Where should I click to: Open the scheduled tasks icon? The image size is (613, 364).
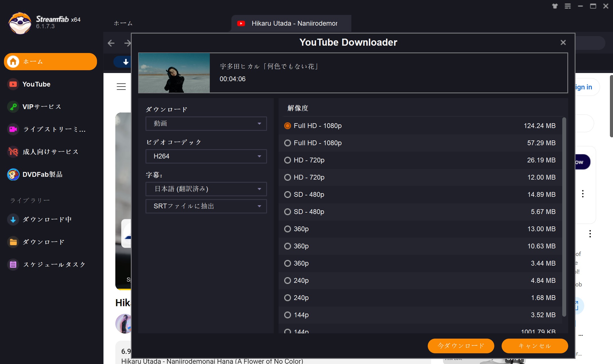pos(13,264)
